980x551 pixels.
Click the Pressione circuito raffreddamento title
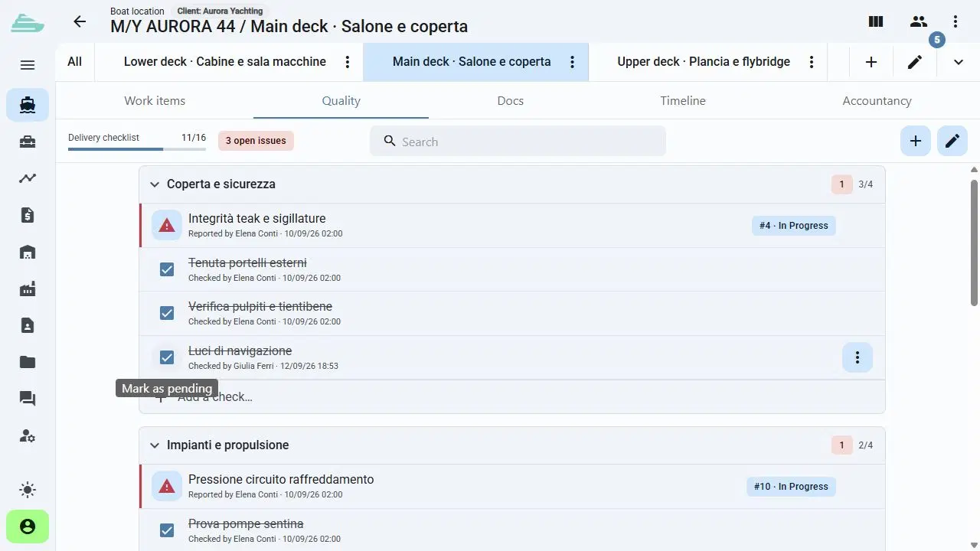pos(281,480)
